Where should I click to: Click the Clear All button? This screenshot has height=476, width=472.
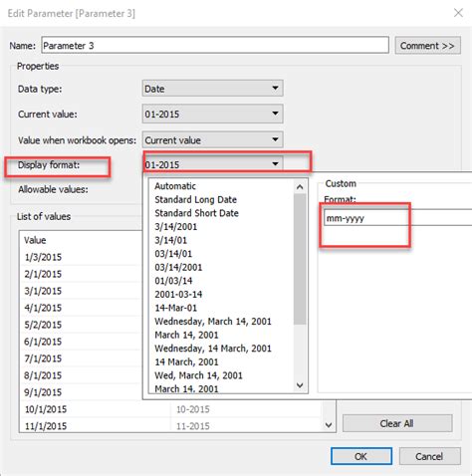click(397, 423)
